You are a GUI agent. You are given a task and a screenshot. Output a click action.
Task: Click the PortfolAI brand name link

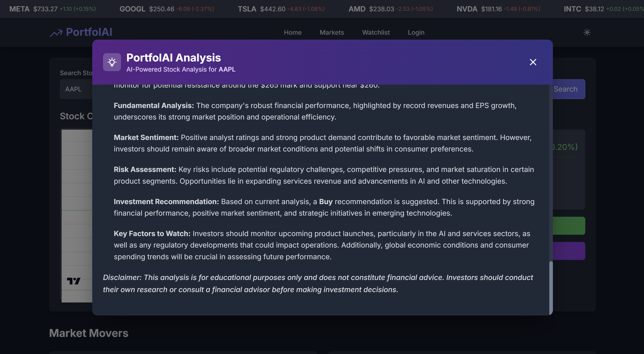point(89,32)
